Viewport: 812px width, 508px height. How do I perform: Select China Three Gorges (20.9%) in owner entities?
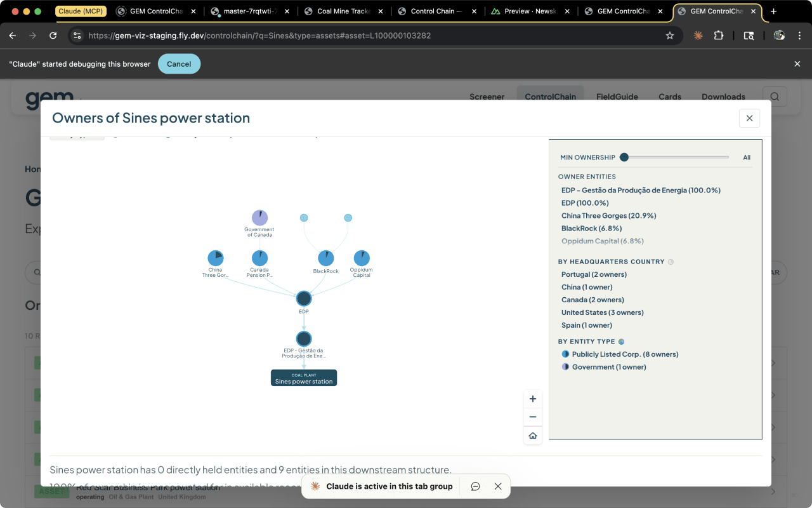click(x=609, y=216)
